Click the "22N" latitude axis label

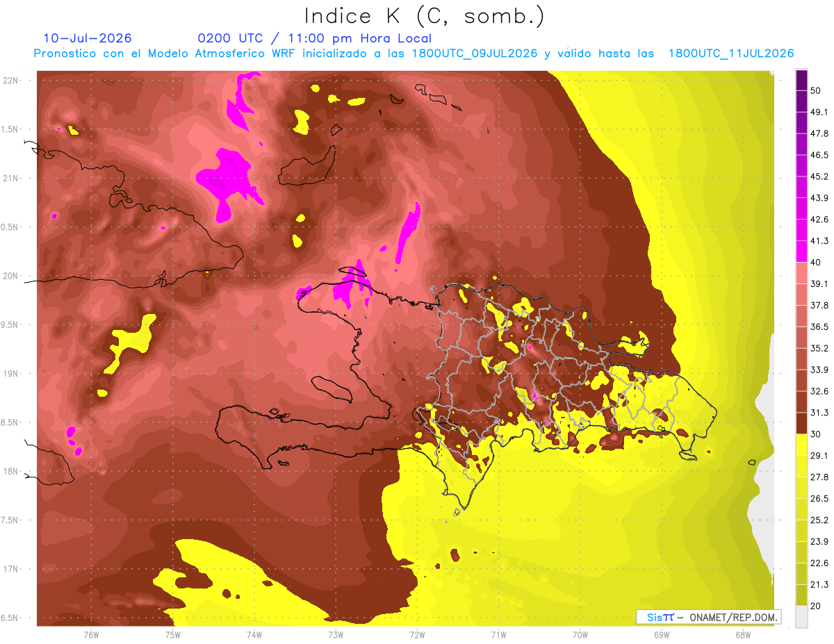11,81
